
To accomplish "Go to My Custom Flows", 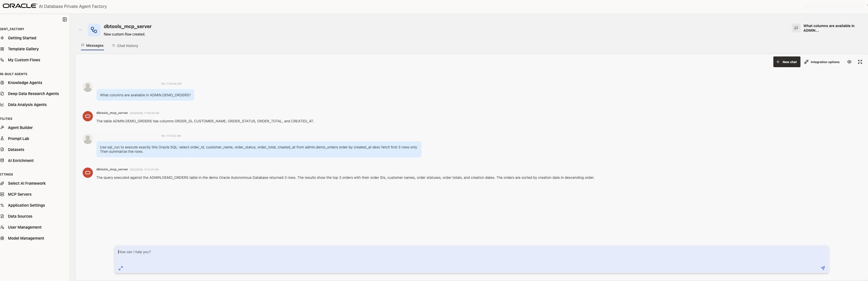I will pyautogui.click(x=24, y=60).
